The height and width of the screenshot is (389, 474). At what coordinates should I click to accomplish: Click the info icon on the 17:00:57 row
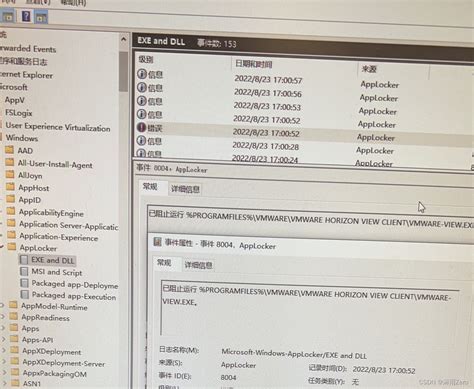pyautogui.click(x=142, y=74)
